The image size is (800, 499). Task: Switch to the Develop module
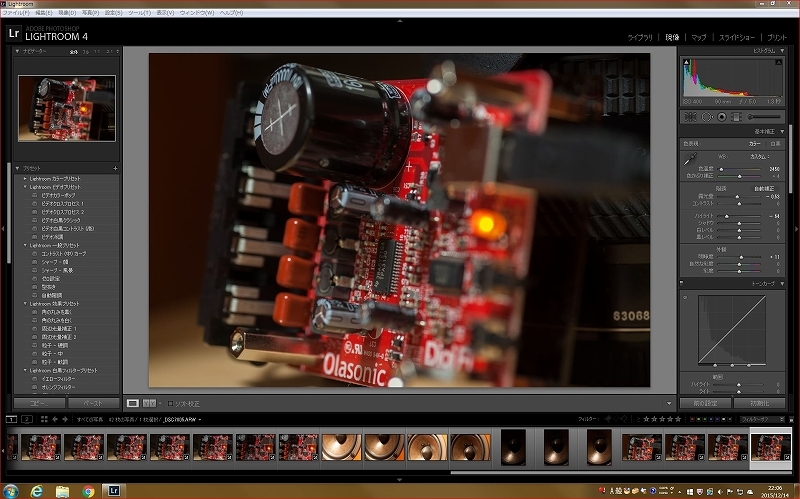pos(672,37)
